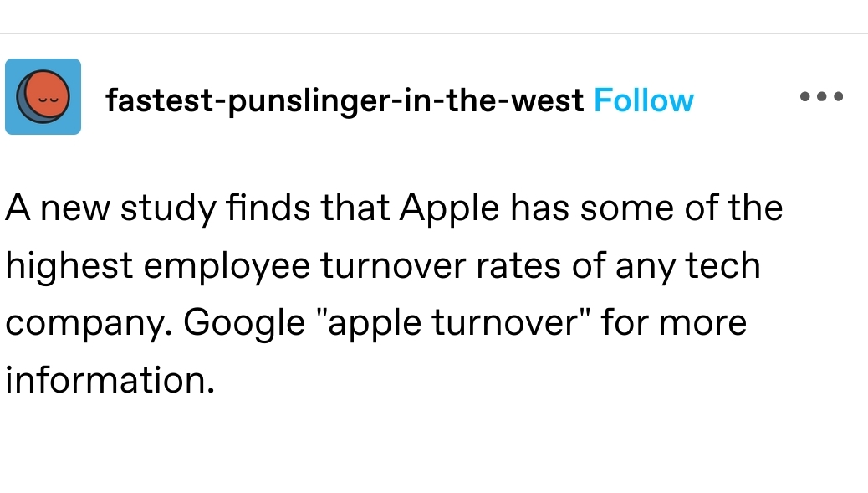Open the three-dot post options menu
The height and width of the screenshot is (493, 868).
(x=821, y=97)
